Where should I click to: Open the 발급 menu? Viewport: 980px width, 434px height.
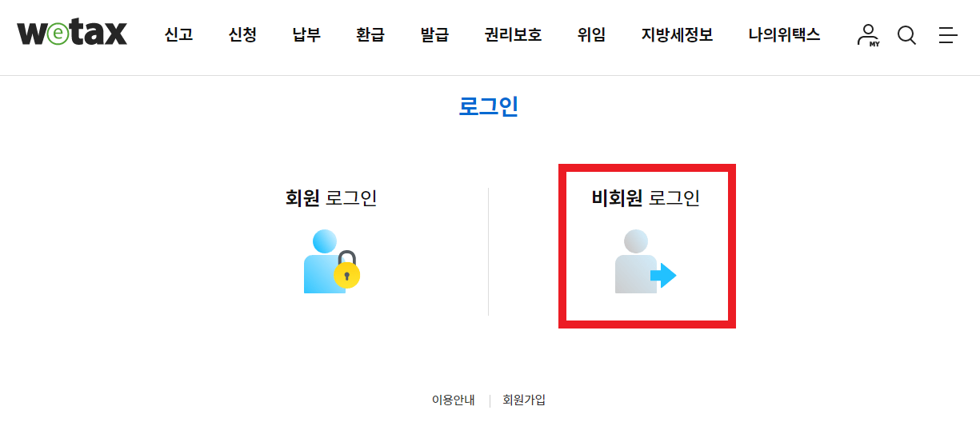coord(434,35)
